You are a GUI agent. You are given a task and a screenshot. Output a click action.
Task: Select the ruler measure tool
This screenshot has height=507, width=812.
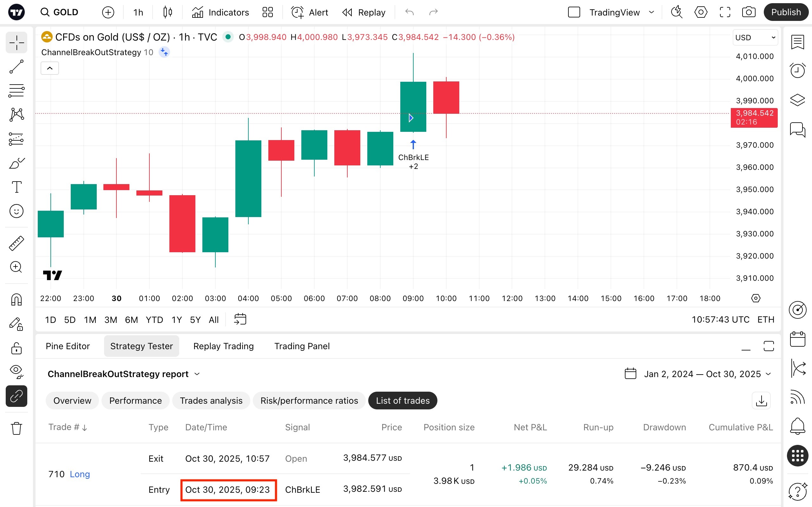pos(16,243)
